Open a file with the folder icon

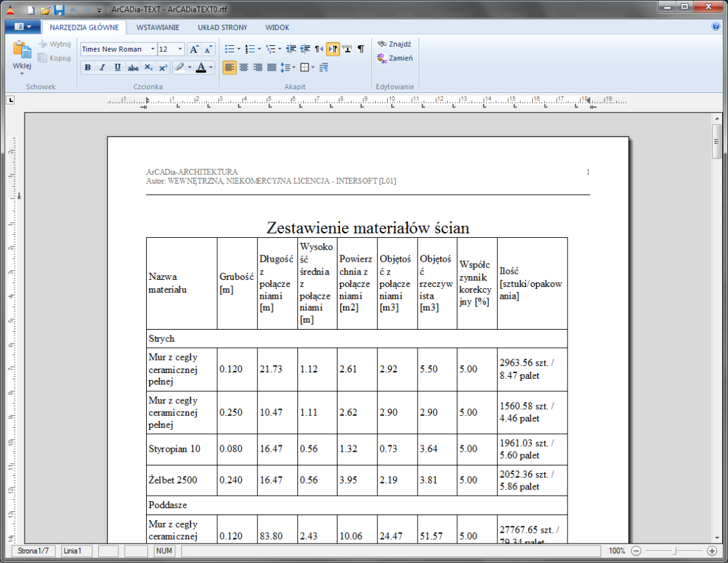click(45, 9)
